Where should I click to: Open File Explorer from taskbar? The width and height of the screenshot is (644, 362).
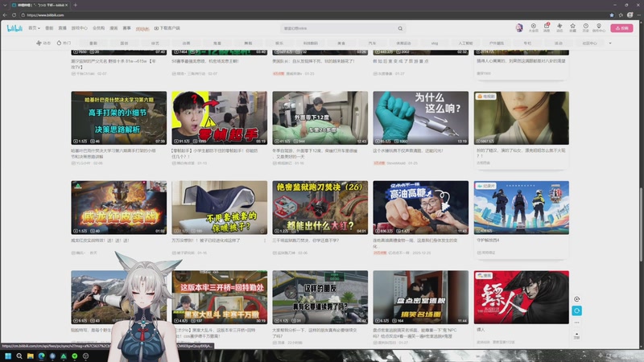pos(30,356)
